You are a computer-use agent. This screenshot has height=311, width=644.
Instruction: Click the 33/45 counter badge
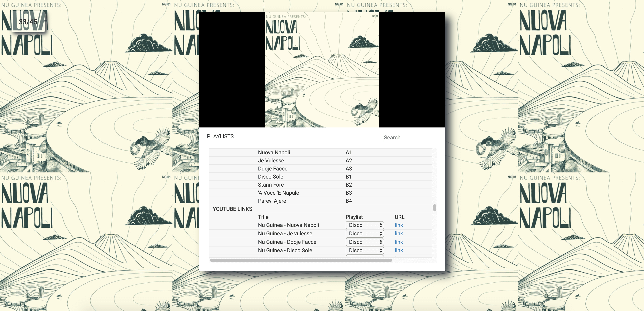coord(28,22)
